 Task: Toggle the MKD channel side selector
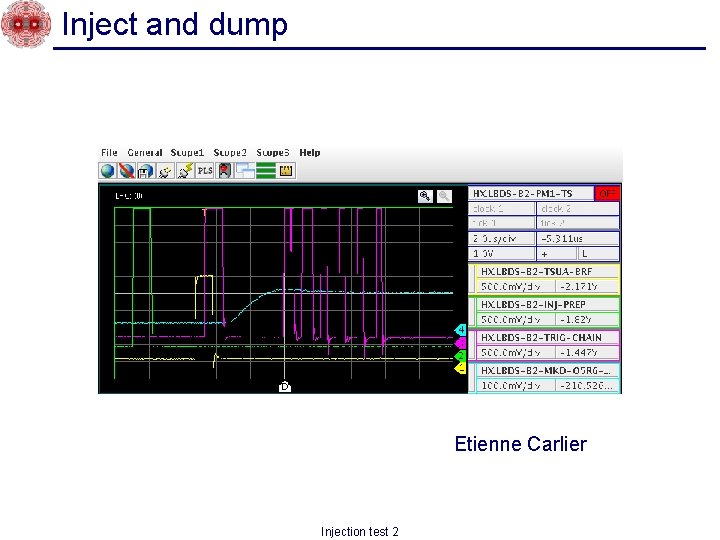click(x=472, y=378)
